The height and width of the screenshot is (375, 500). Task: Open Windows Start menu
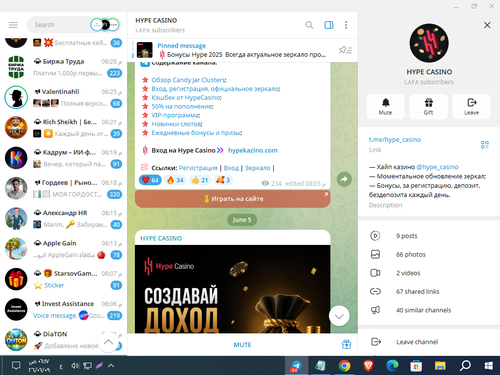(489, 366)
